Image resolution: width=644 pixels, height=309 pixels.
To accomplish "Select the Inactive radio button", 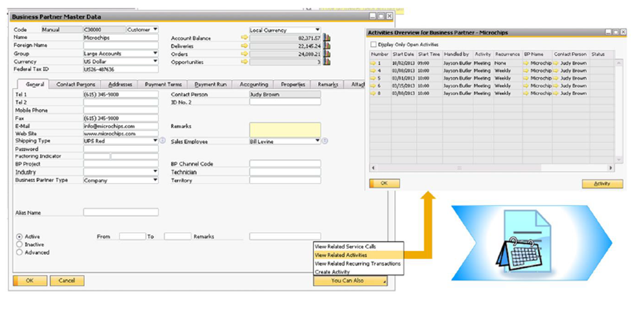I will (x=19, y=245).
